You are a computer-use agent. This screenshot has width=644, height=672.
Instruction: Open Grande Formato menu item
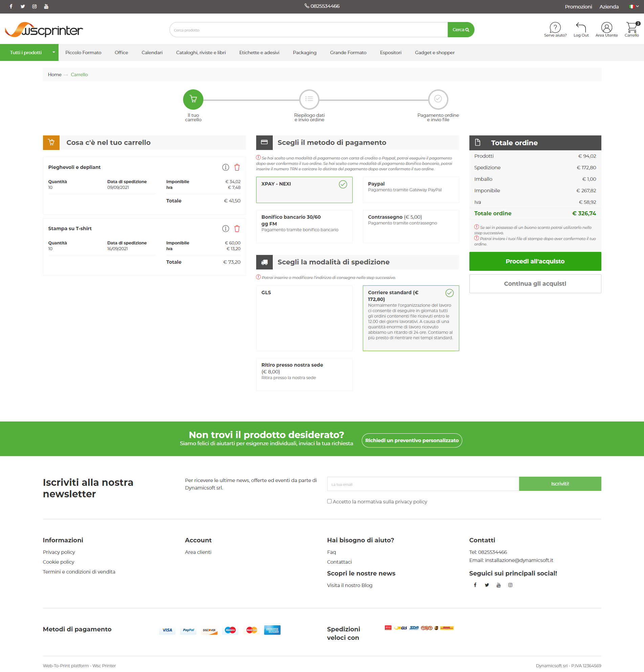pos(348,52)
